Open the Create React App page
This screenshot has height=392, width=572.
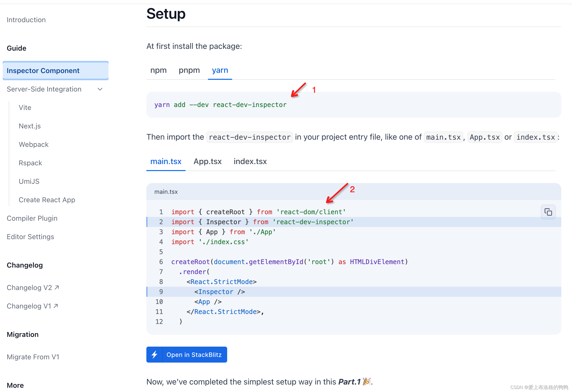tap(47, 200)
